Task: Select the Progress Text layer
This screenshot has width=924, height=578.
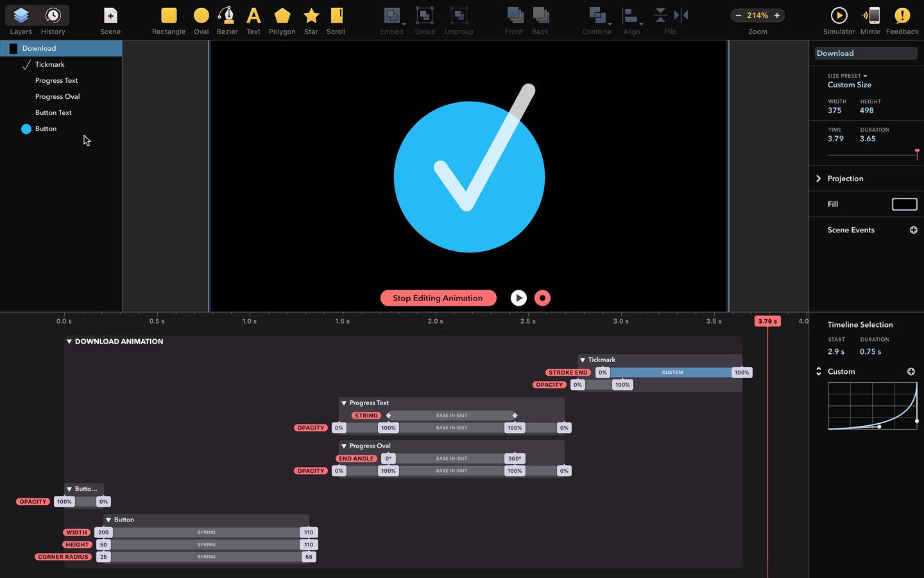Action: (56, 80)
